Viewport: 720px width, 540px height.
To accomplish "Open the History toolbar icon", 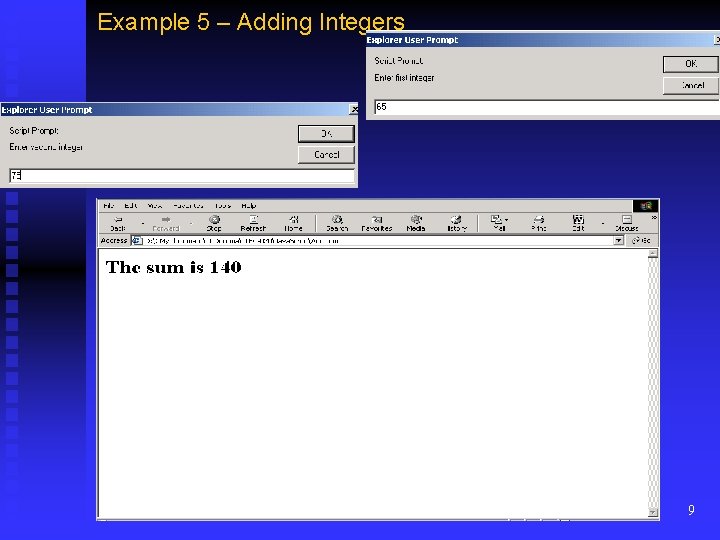I will 456,223.
